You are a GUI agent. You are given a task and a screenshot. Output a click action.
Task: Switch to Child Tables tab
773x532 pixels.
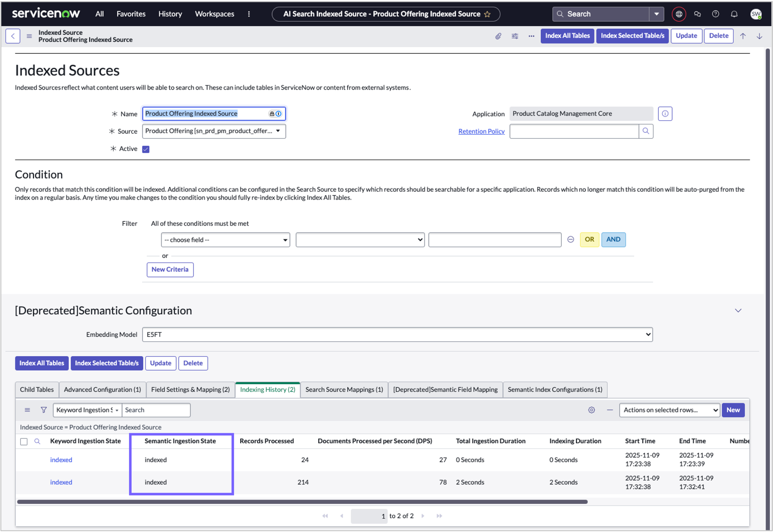37,390
